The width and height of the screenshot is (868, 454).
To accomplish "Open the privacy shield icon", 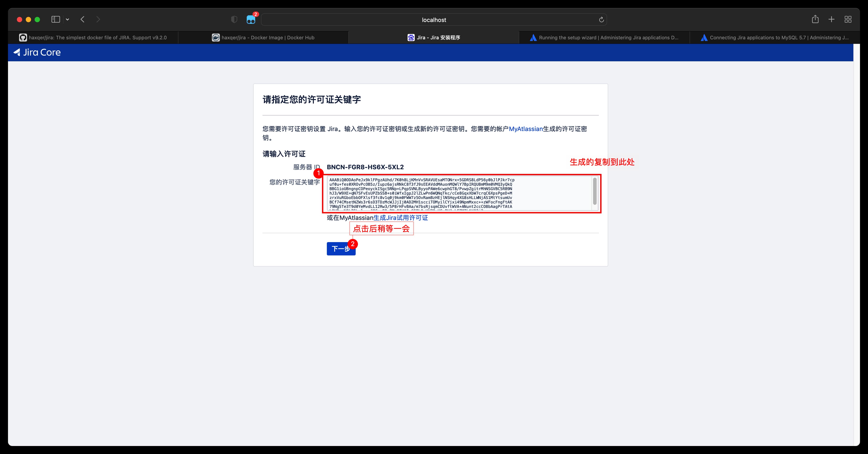I will (x=234, y=20).
